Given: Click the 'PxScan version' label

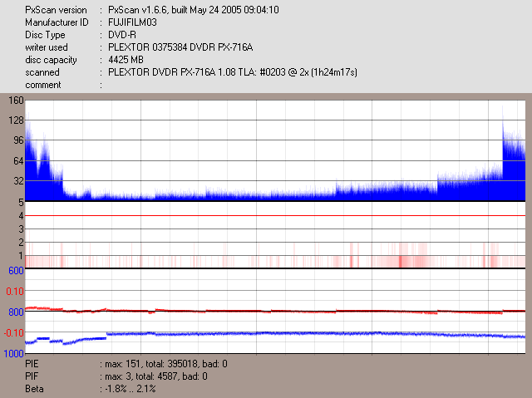Looking at the screenshot, I should 56,10.
